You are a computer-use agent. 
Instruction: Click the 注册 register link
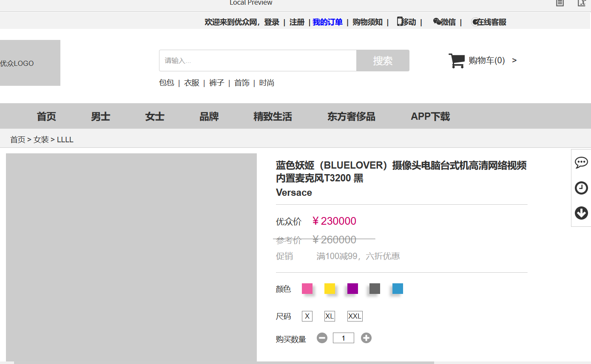coord(297,22)
